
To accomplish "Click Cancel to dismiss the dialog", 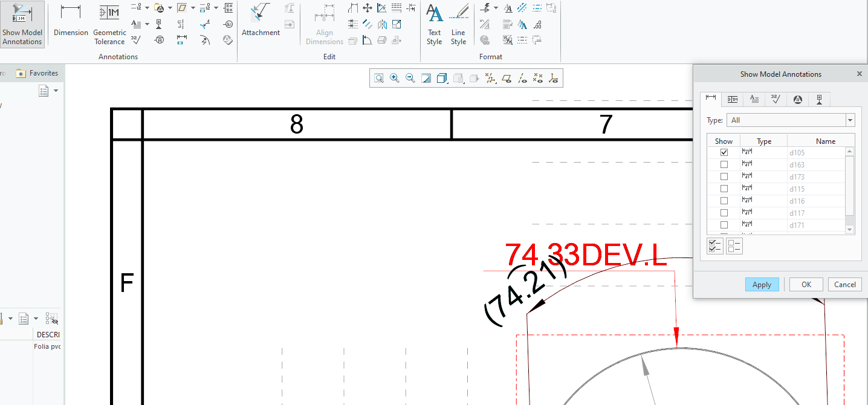I will 844,284.
